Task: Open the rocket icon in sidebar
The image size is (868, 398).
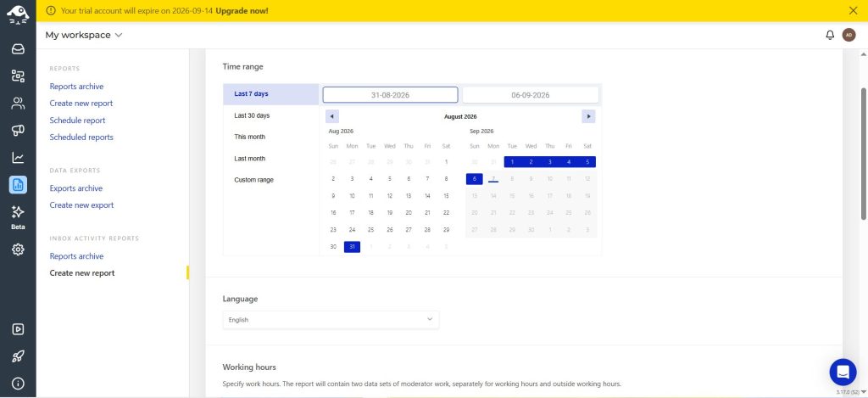Action: 18,356
